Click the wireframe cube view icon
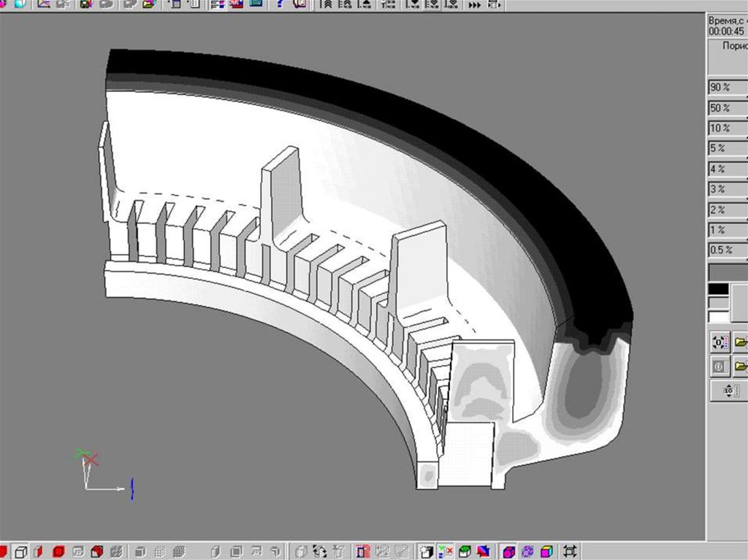748x560 pixels. coord(21,551)
